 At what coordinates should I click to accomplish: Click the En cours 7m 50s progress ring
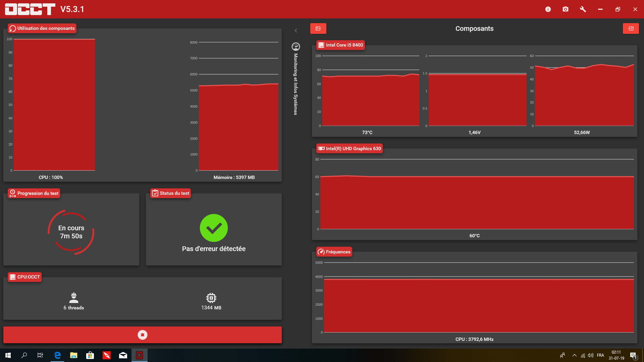click(71, 232)
